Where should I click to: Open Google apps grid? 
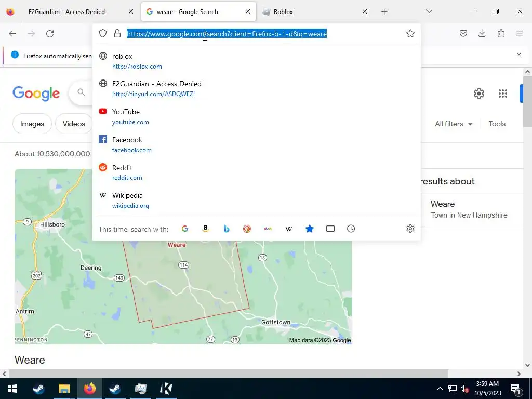[x=503, y=94]
